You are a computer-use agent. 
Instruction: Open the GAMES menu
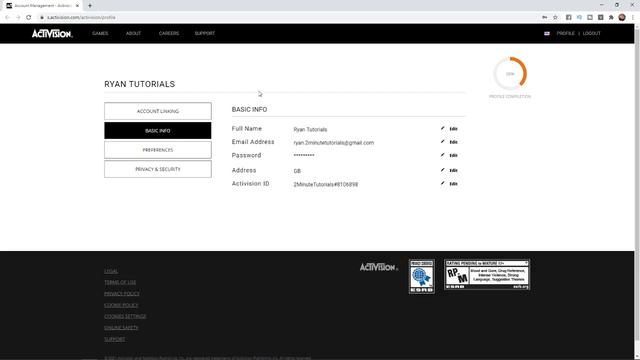tap(100, 33)
